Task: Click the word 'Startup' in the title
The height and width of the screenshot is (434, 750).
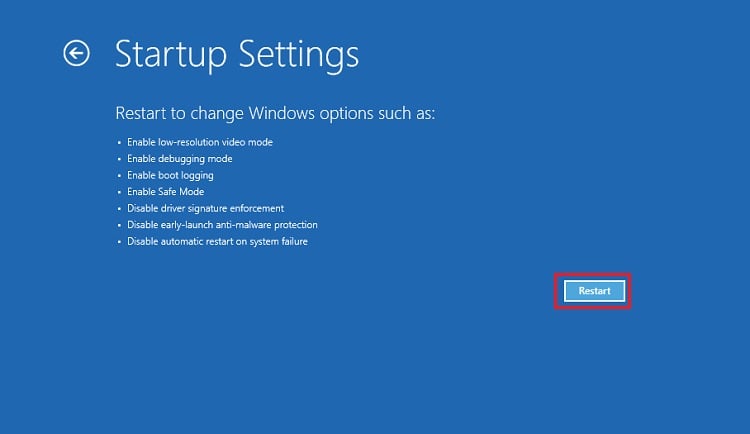Action: (x=171, y=54)
